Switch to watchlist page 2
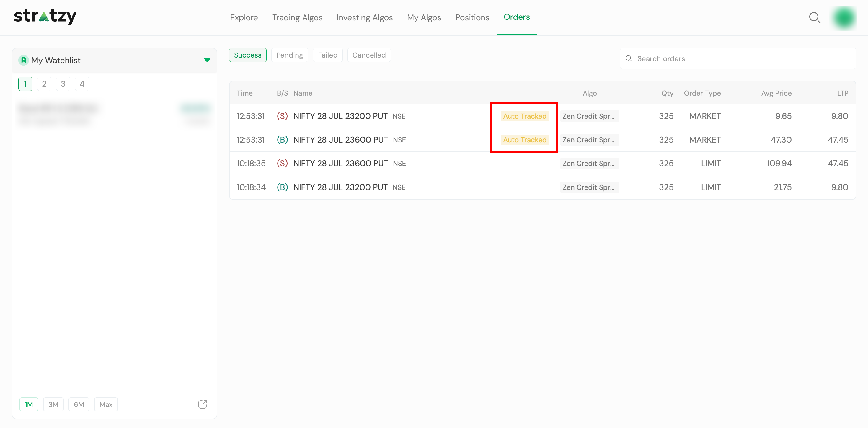 point(44,84)
